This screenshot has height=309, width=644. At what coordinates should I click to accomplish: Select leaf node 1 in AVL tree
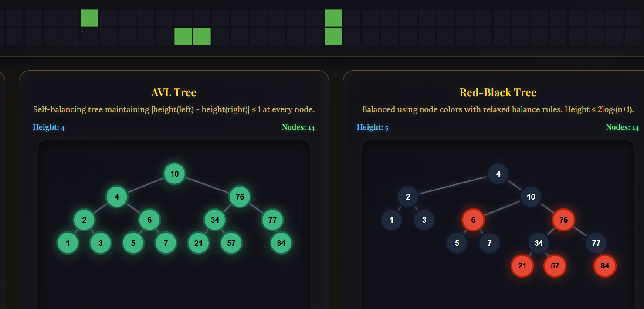(x=68, y=243)
